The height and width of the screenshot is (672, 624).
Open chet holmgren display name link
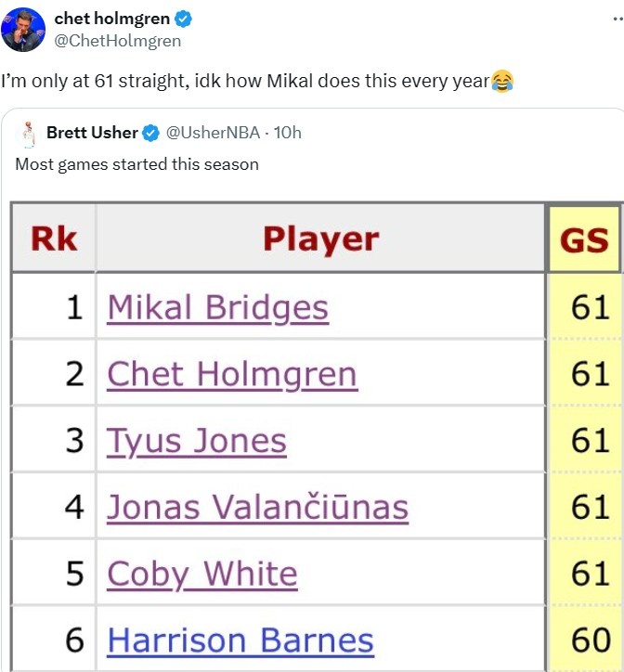point(111,19)
